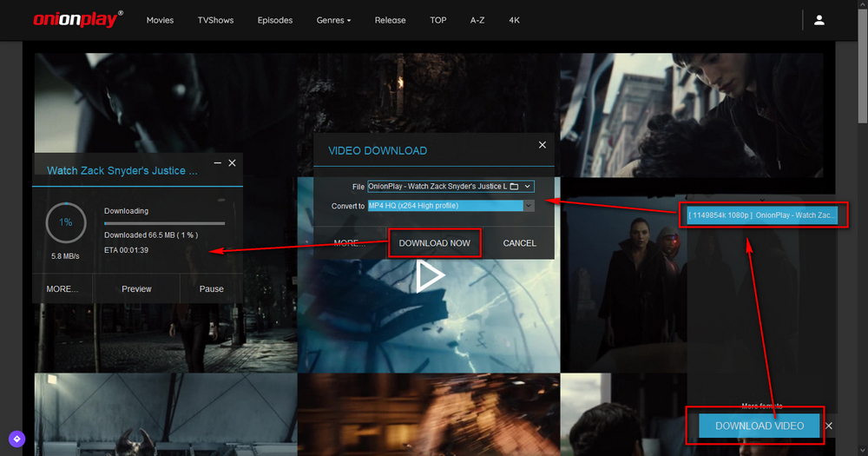This screenshot has width=868, height=456.
Task: Click the purple floating widget icon
Action: click(16, 439)
